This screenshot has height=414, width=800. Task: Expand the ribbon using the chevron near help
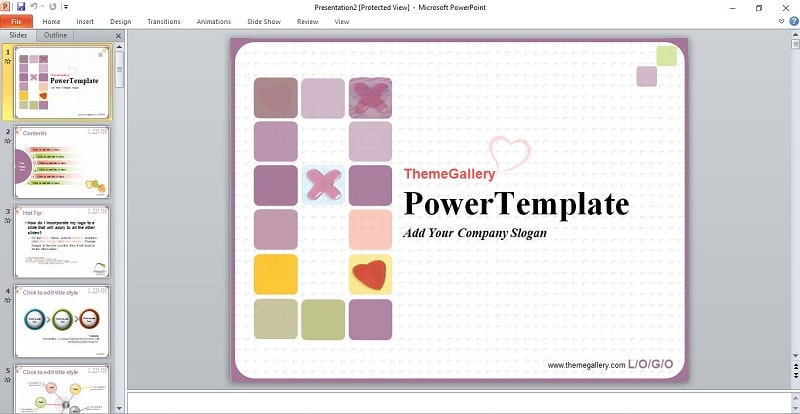pos(782,21)
